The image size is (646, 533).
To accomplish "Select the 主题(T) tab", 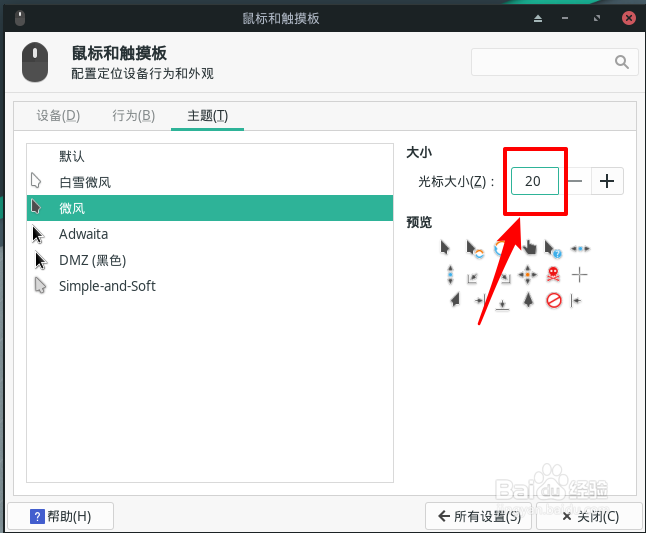I will pyautogui.click(x=207, y=115).
